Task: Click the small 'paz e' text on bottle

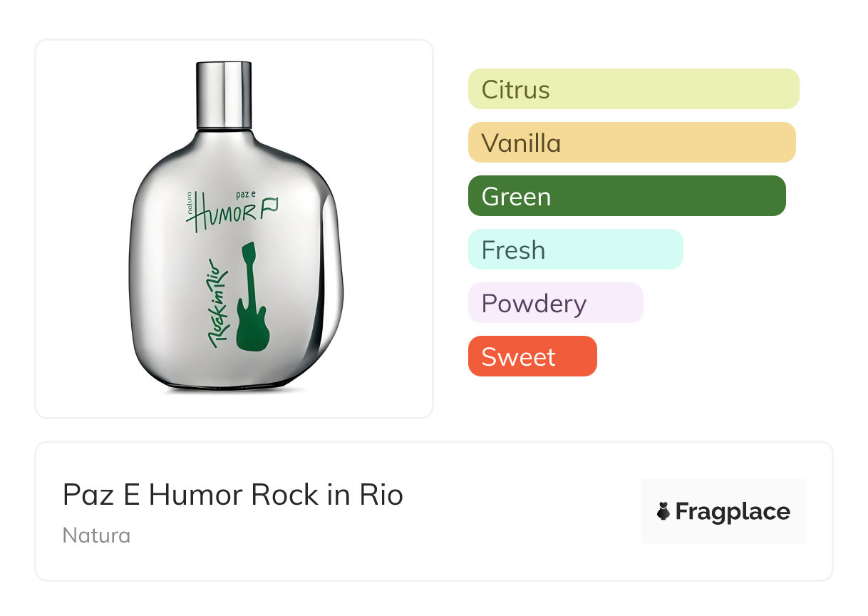Action: click(x=246, y=193)
